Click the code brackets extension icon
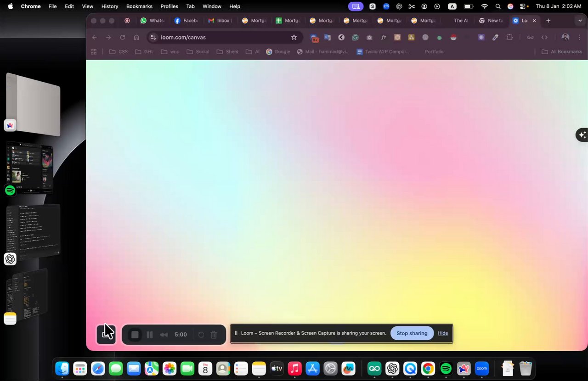The image size is (588, 381). tap(544, 38)
